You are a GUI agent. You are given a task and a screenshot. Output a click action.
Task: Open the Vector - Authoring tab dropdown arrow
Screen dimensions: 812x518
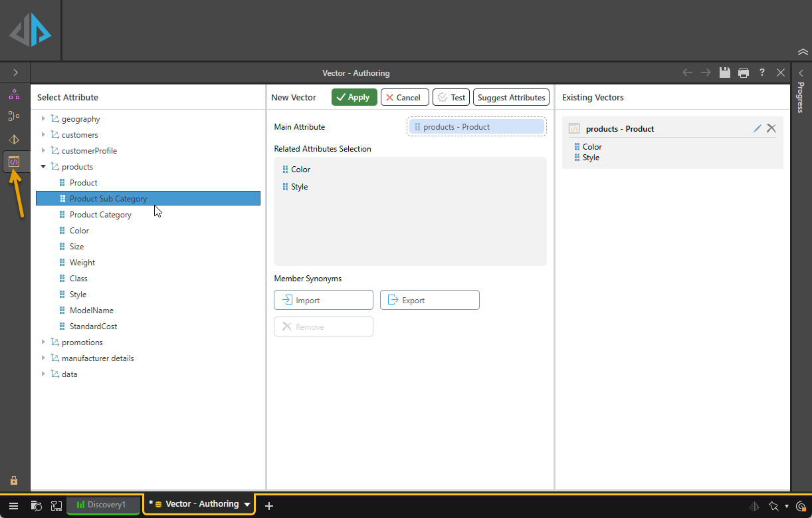(x=247, y=505)
